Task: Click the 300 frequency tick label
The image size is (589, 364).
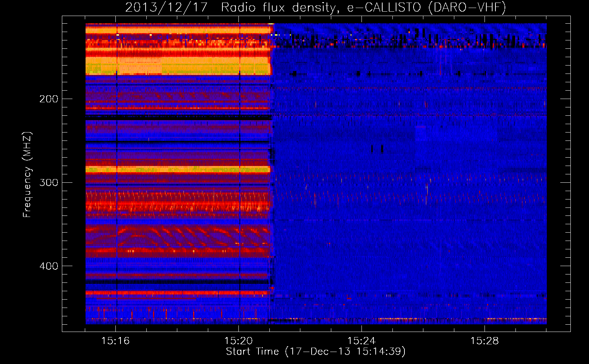Action: click(49, 182)
